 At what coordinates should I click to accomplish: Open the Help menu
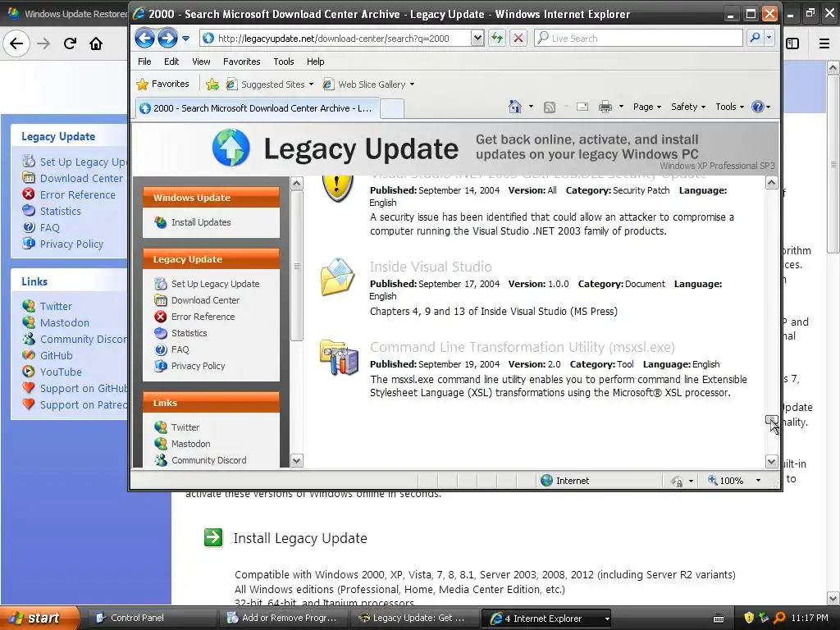(316, 62)
